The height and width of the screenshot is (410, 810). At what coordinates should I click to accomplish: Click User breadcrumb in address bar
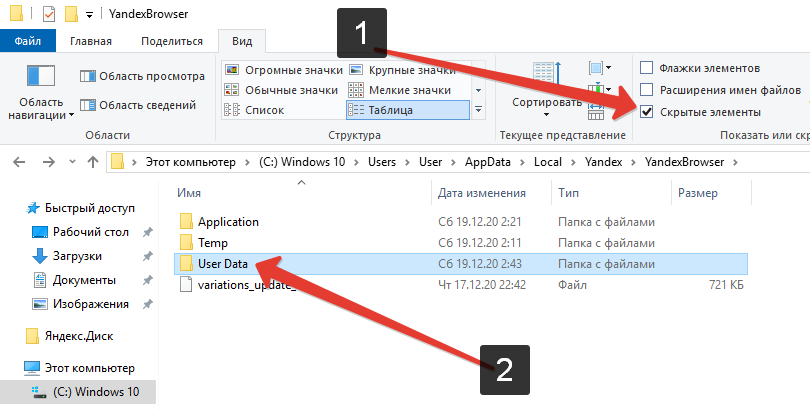click(x=430, y=162)
